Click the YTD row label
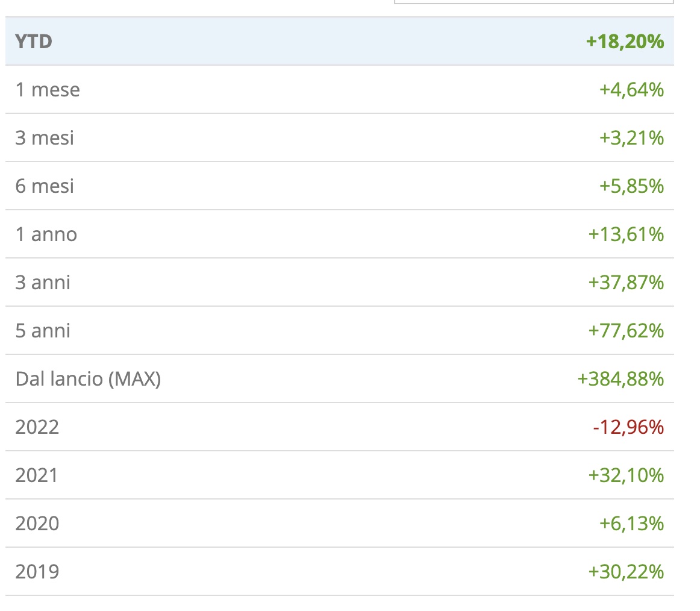The height and width of the screenshot is (611, 700). (34, 42)
